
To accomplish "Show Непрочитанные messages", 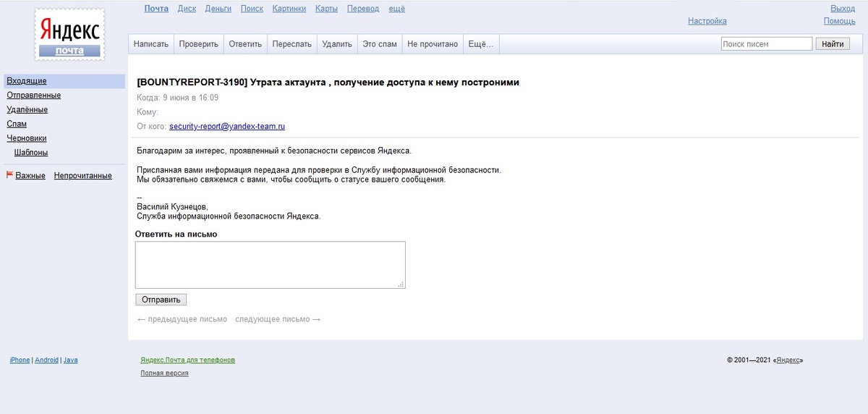I will click(x=83, y=176).
